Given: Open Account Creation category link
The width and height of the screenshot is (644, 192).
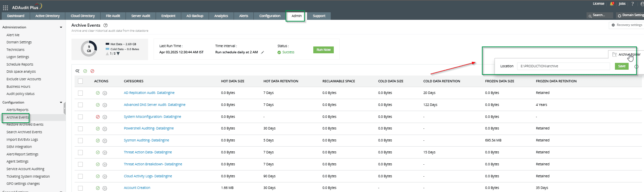Looking at the screenshot, I should point(137,188).
